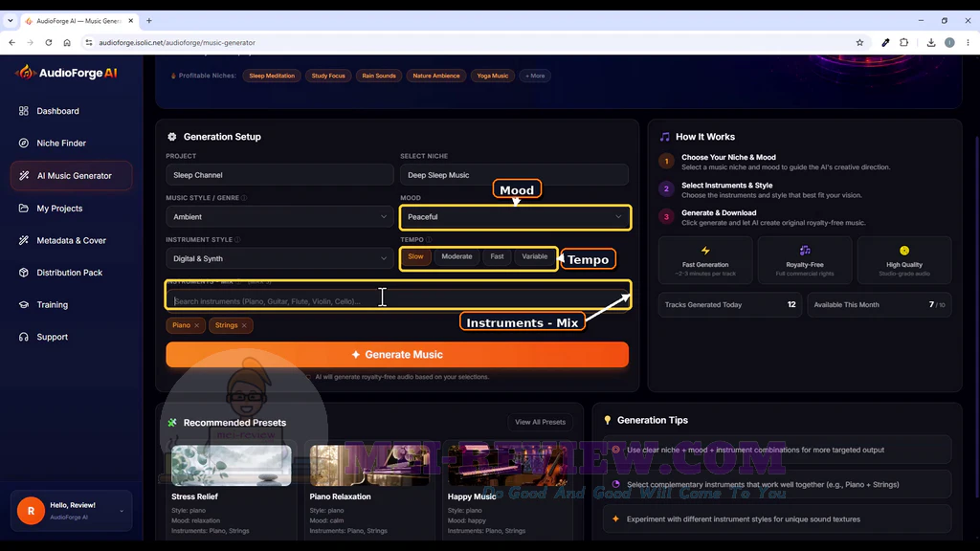Image resolution: width=980 pixels, height=551 pixels.
Task: Click the Support headset icon
Action: coord(24,337)
